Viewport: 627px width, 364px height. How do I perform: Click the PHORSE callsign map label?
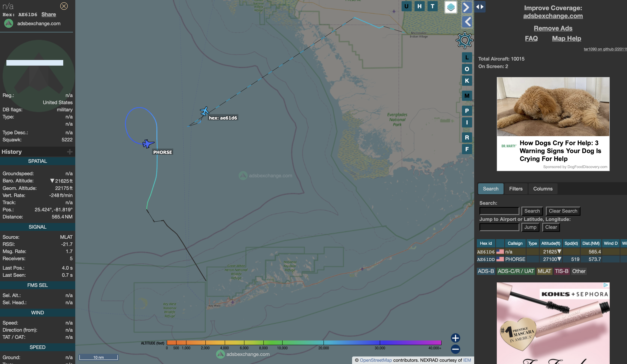(x=162, y=152)
